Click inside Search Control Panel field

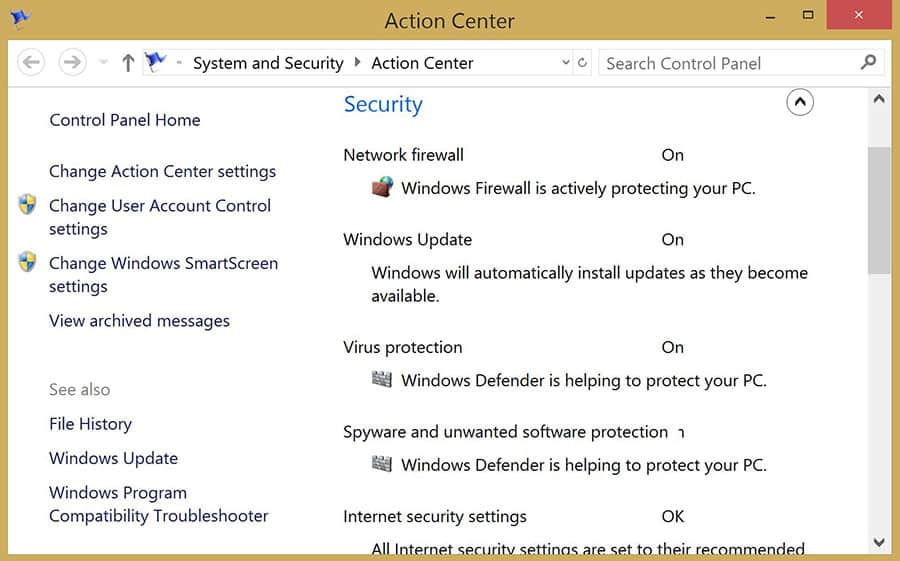pos(730,63)
